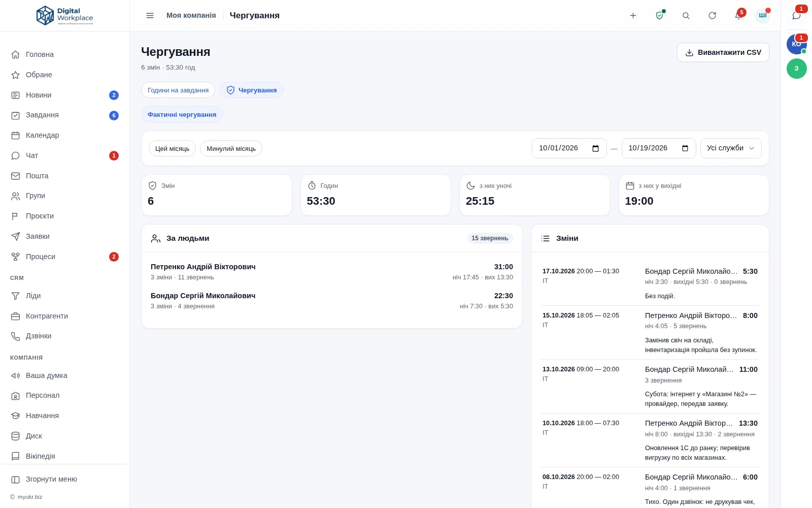
Task: Open the ШІ user avatar
Action: [762, 16]
